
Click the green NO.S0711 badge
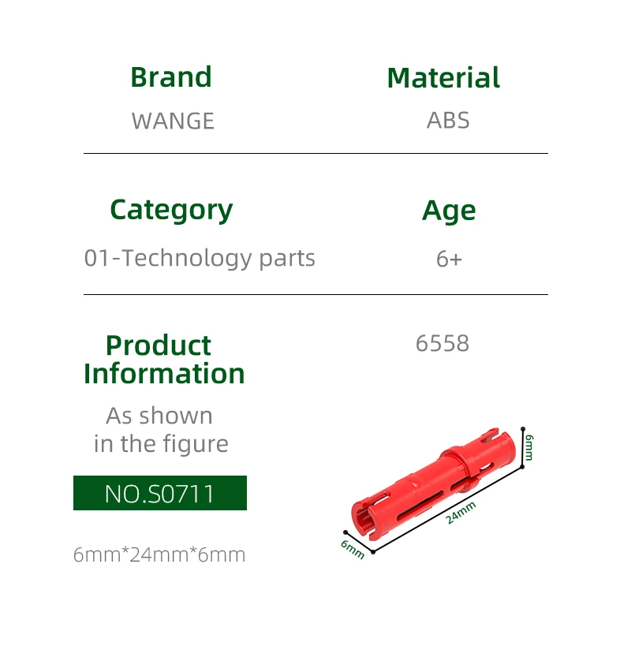point(160,494)
